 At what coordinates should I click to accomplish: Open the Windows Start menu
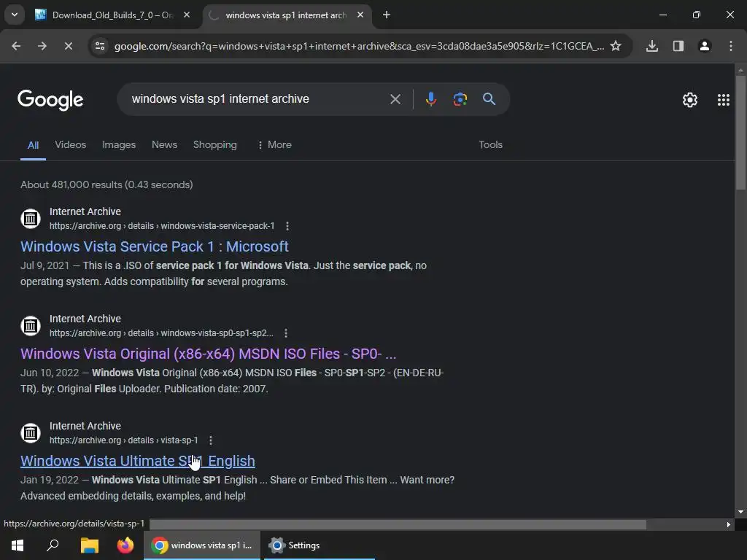pyautogui.click(x=18, y=545)
